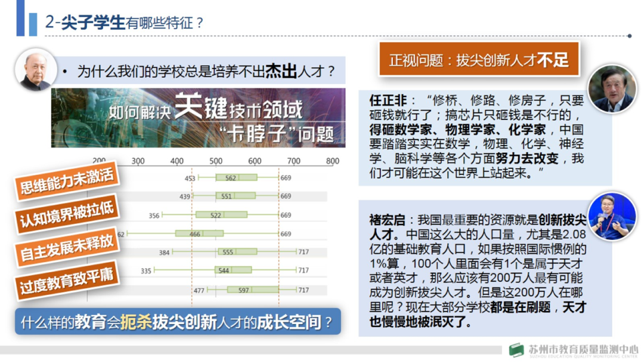
Task: Click the box plot bar with median 551
Action: click(236, 196)
